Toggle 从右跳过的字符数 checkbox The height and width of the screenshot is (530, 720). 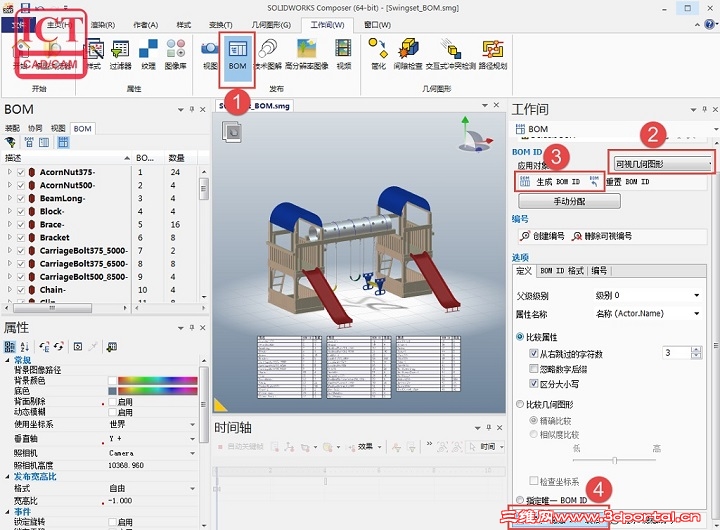(534, 354)
